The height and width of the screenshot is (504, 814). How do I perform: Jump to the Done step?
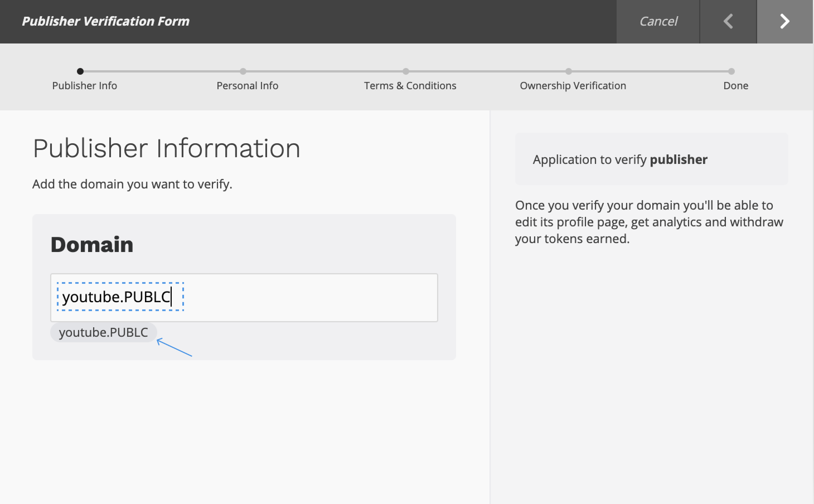pos(736,86)
